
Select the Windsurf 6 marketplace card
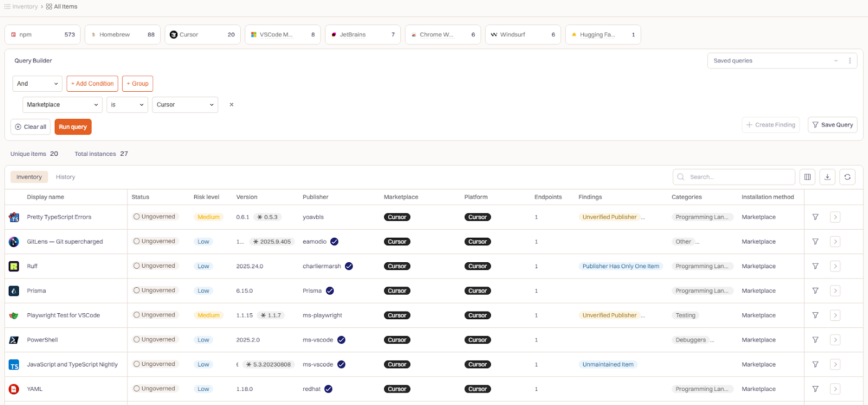click(523, 35)
